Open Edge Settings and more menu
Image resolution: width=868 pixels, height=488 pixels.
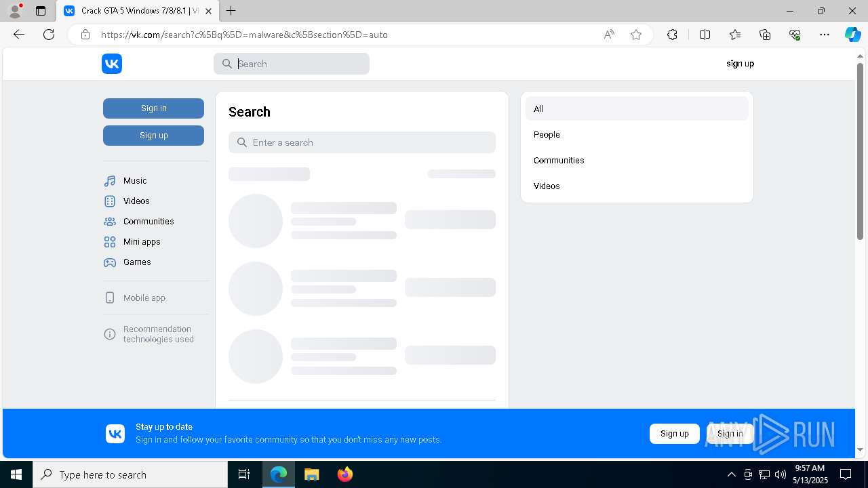coord(825,35)
